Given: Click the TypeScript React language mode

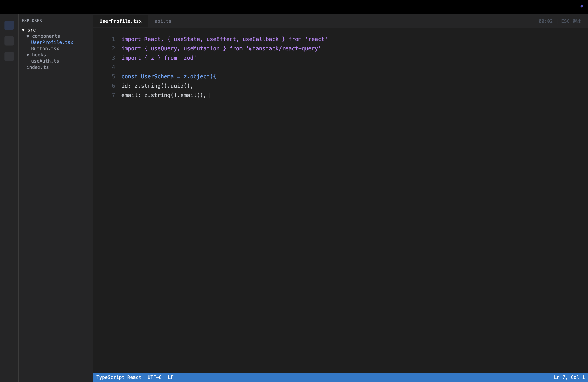Looking at the screenshot, I should click(119, 377).
